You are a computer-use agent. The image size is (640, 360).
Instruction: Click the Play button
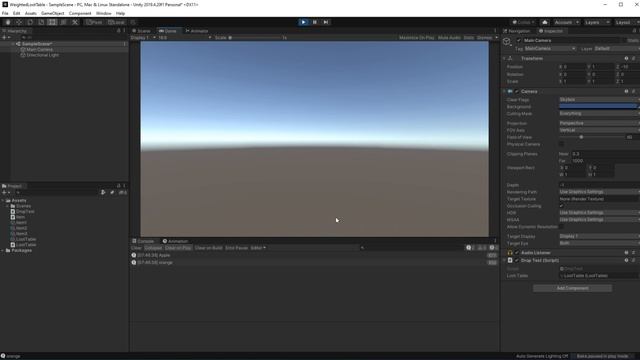click(x=303, y=22)
